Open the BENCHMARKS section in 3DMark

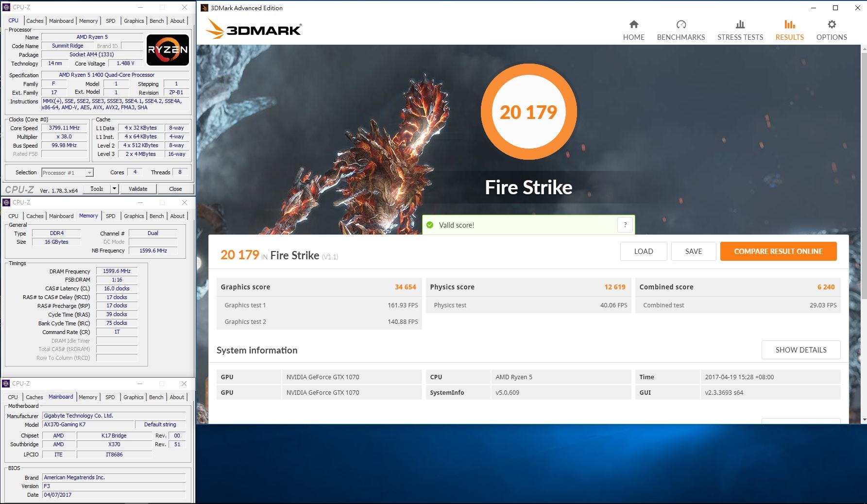click(680, 30)
